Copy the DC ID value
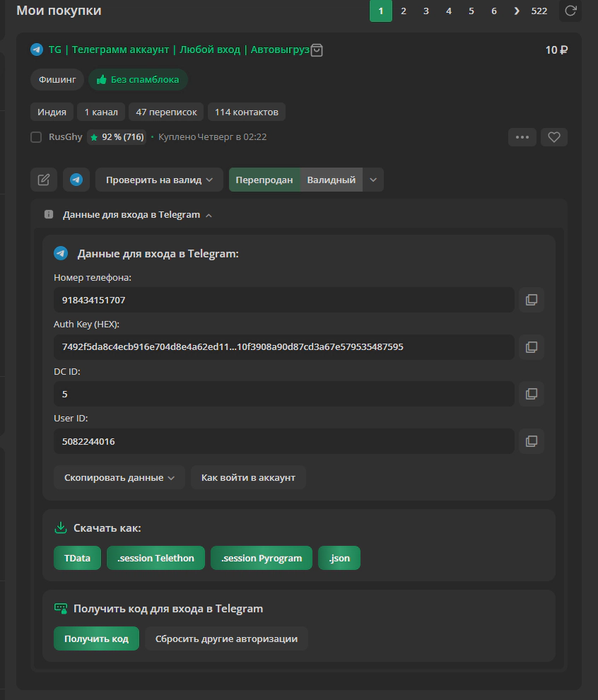 tap(531, 394)
